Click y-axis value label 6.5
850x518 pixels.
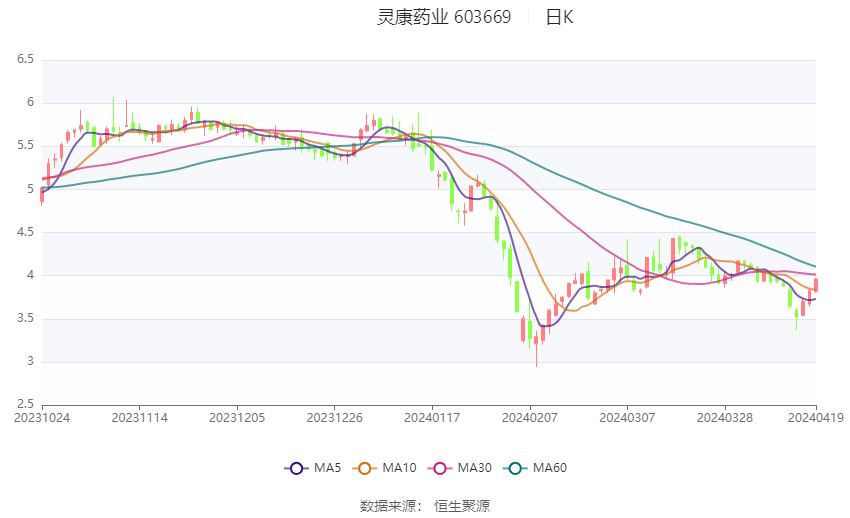pos(25,59)
